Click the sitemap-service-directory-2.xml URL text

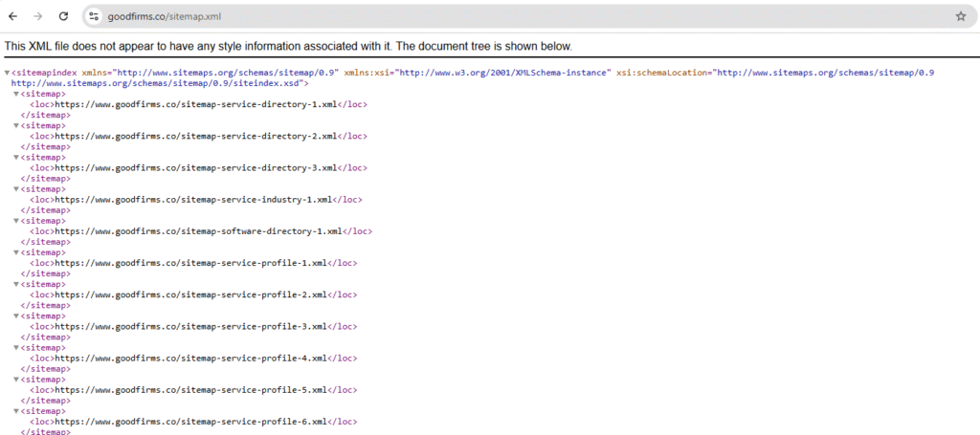click(196, 136)
